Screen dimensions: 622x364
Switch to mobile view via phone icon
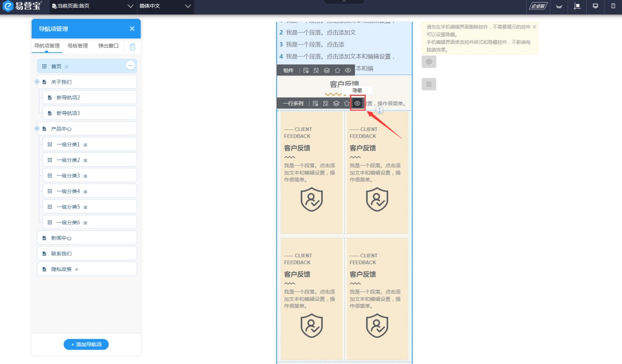(x=613, y=6)
